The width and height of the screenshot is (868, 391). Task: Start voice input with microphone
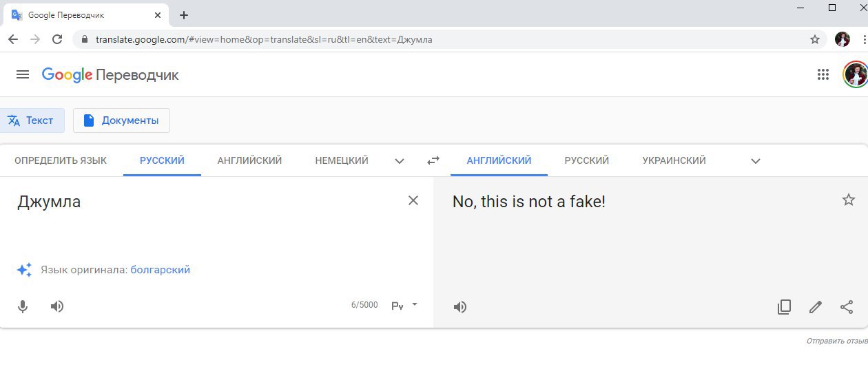(x=23, y=306)
